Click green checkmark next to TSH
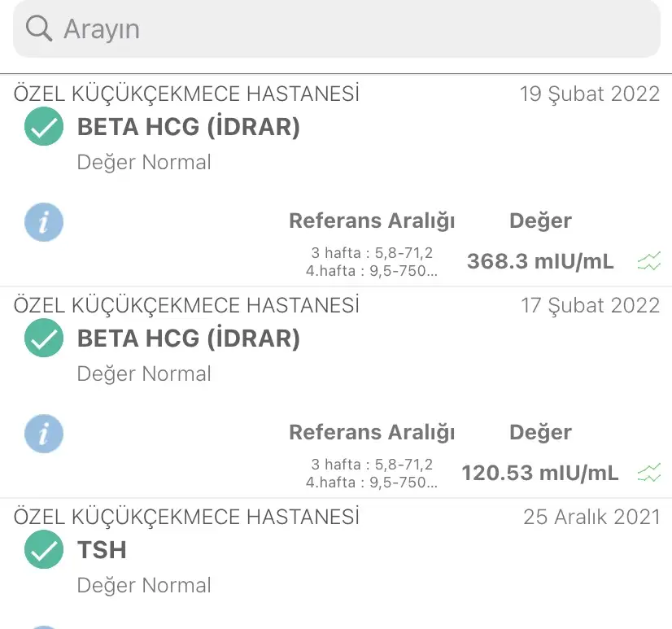Viewport: 672px width, 629px height. (43, 551)
